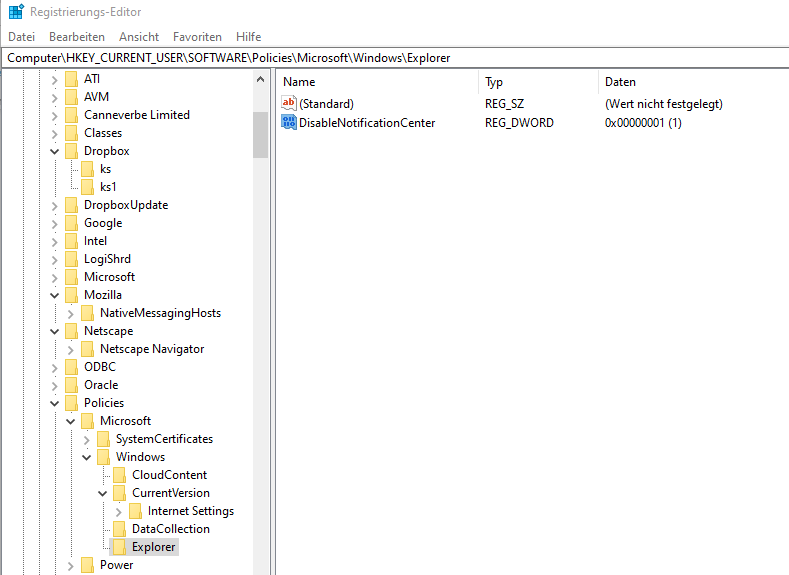The image size is (789, 575).
Task: Click the Oracle folder icon
Action: (x=71, y=385)
